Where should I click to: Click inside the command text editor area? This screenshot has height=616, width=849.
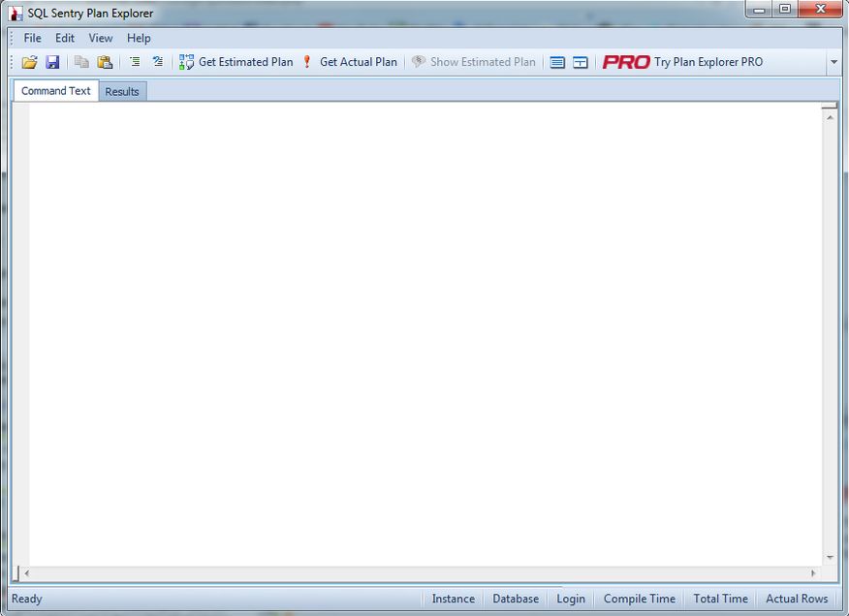tap(425, 334)
